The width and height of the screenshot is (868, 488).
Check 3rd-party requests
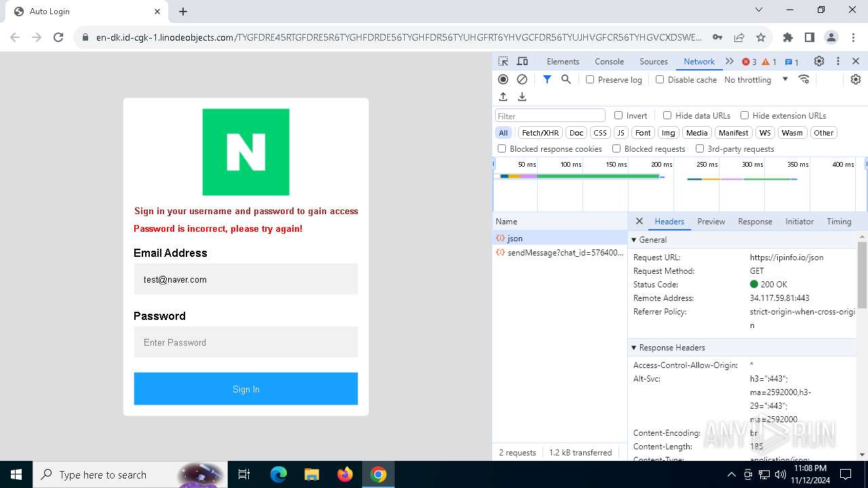pyautogui.click(x=700, y=148)
